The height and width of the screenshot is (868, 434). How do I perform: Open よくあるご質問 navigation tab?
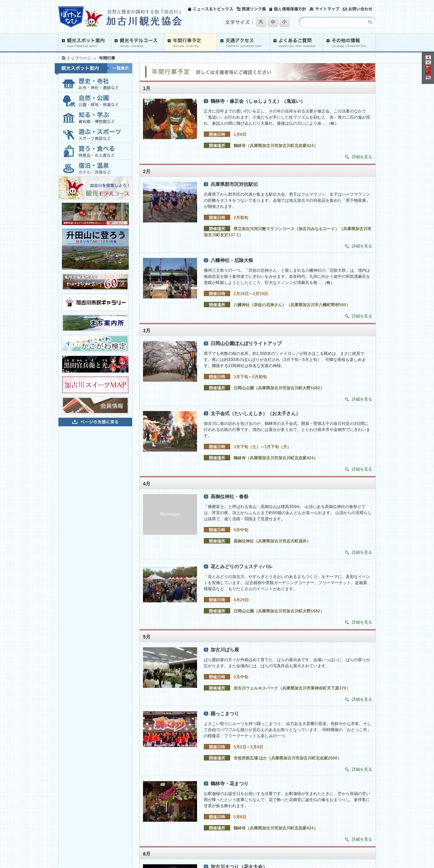click(296, 42)
